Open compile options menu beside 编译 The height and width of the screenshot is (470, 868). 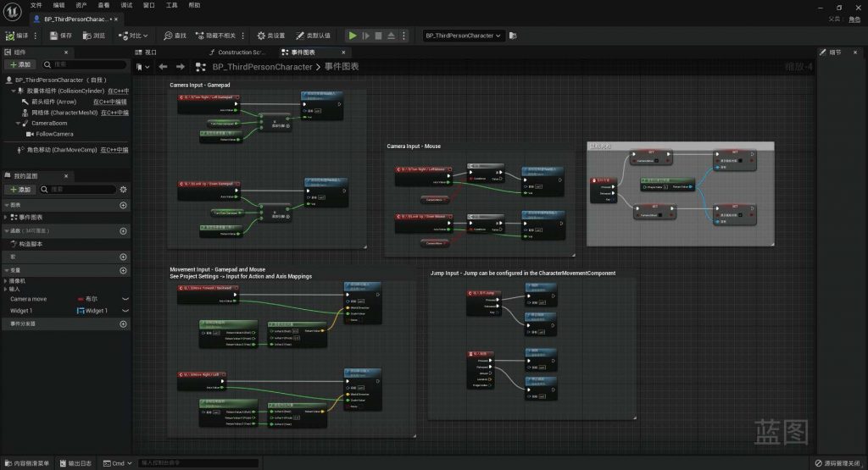(x=36, y=36)
